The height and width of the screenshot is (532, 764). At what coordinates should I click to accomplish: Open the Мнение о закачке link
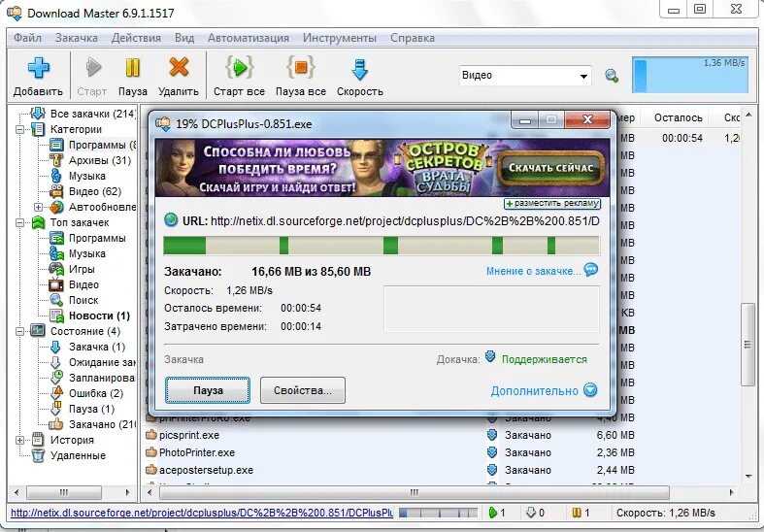pos(534,271)
